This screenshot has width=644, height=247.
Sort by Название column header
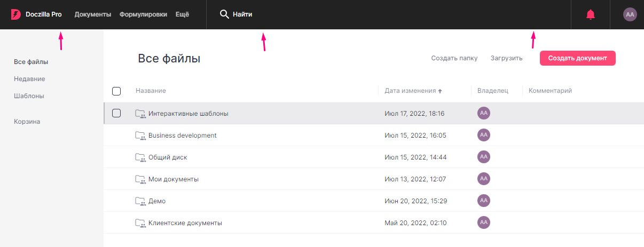151,91
